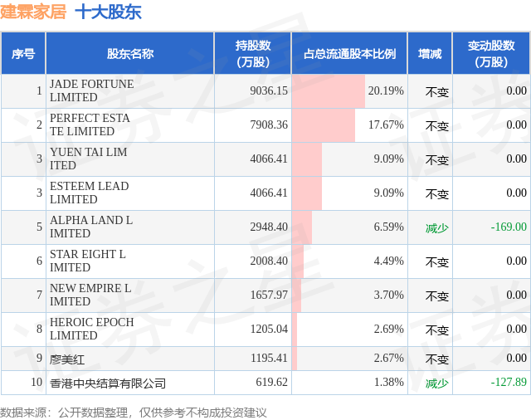Click PERFECT ESTATE LIMITED row name
The image size is (531, 420).
coord(90,125)
